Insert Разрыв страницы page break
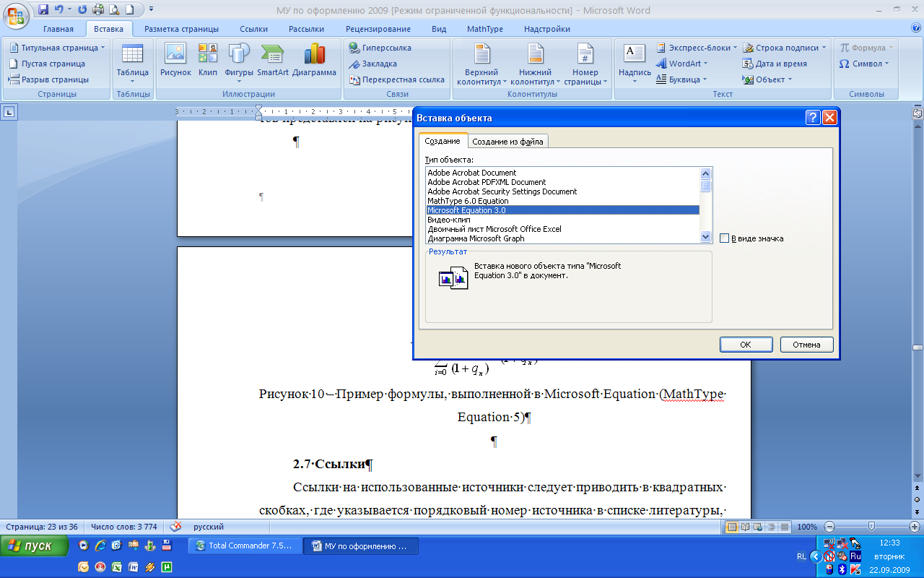924x578 pixels. [x=49, y=79]
